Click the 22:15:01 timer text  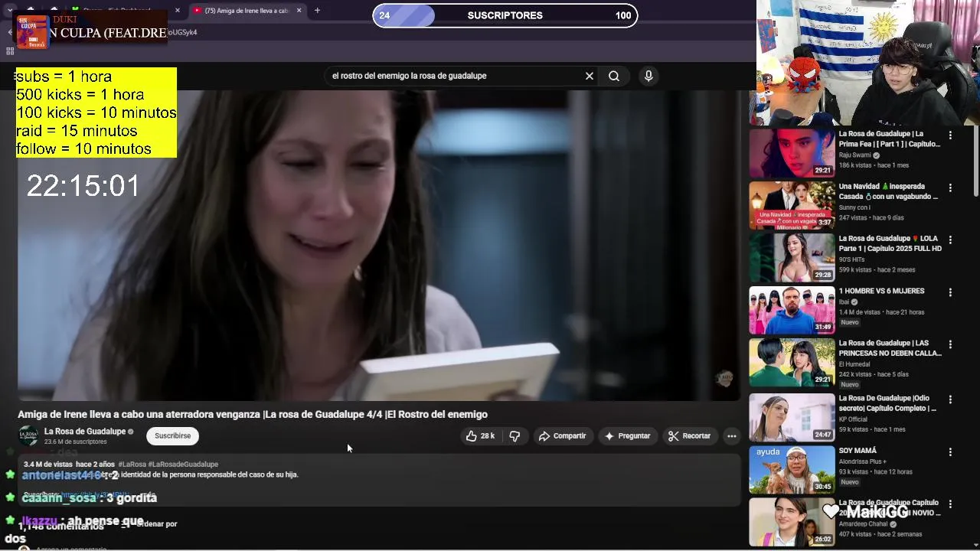[83, 186]
